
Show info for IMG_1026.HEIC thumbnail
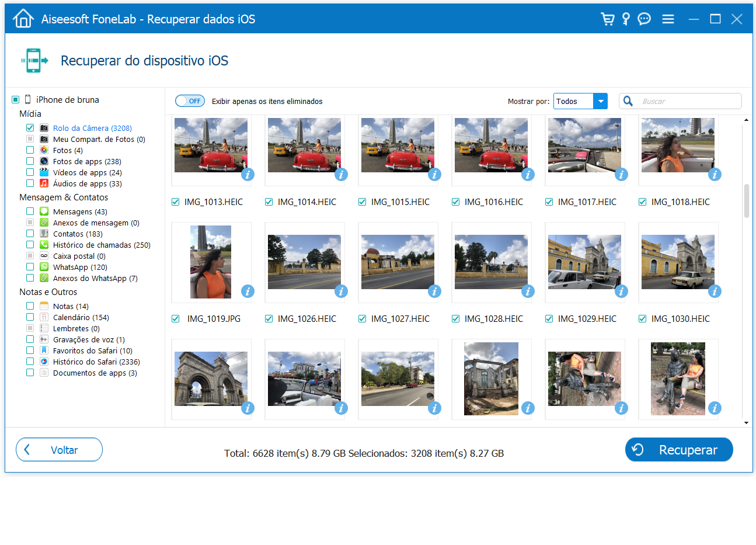coord(341,291)
